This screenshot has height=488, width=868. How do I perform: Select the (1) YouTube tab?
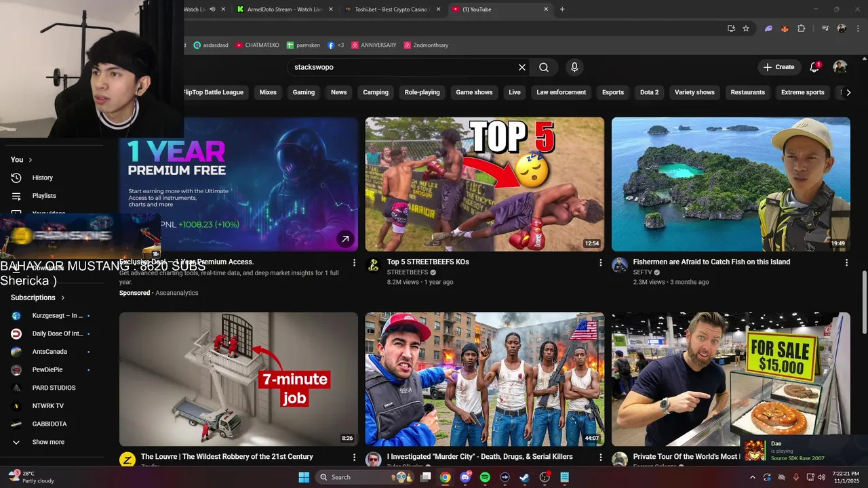500,9
